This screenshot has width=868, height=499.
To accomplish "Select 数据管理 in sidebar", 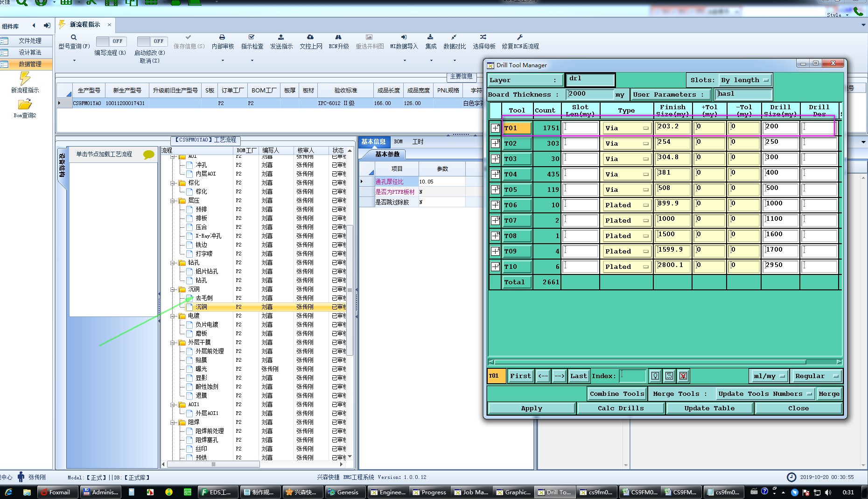I will (26, 64).
